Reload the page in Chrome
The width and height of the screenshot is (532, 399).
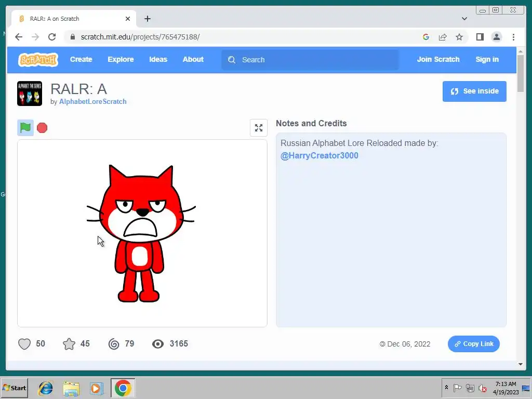tap(52, 37)
